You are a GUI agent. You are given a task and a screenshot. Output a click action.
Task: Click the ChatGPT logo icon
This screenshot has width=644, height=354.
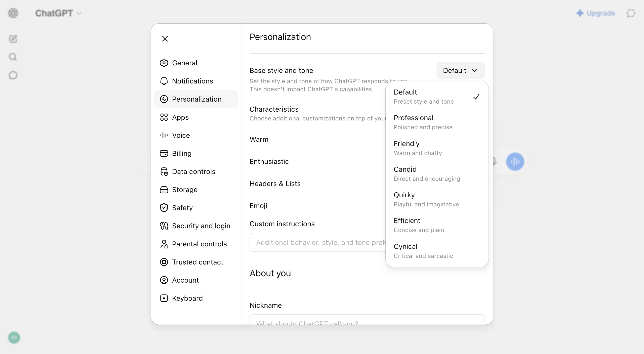point(13,13)
